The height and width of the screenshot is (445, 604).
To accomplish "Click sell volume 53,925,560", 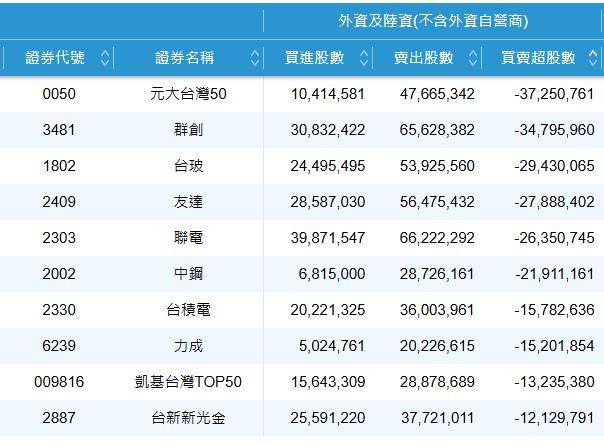I will coord(437,166).
